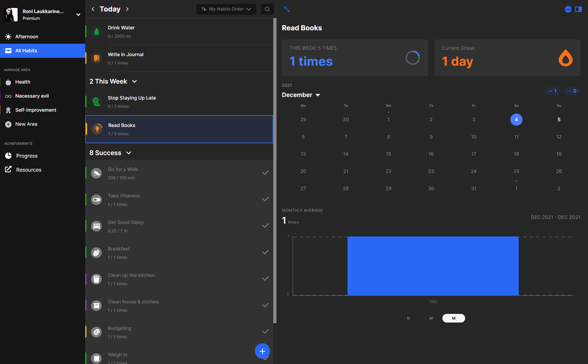
Task: Click the Clean up the kitchen trash icon
Action: 96,279
